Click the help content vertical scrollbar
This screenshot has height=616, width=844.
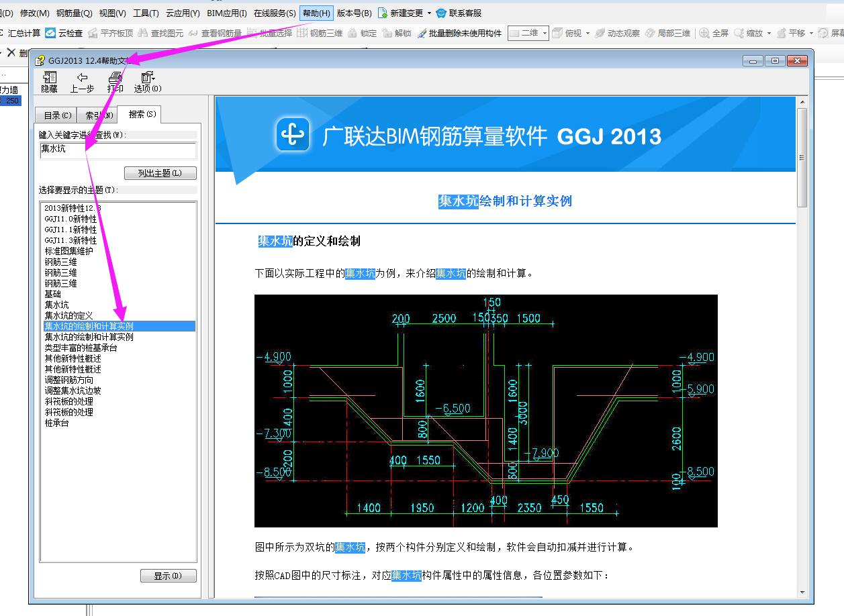[x=801, y=346]
